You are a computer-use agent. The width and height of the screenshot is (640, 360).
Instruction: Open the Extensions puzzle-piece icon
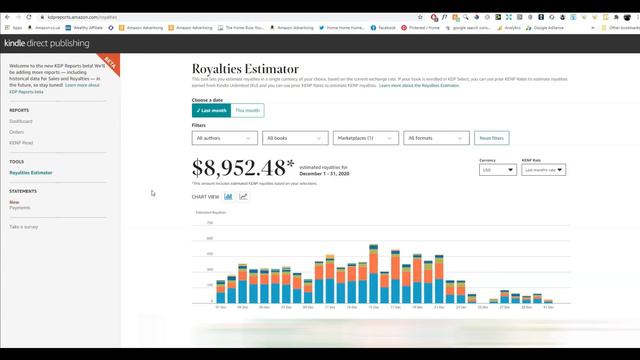(x=616, y=17)
